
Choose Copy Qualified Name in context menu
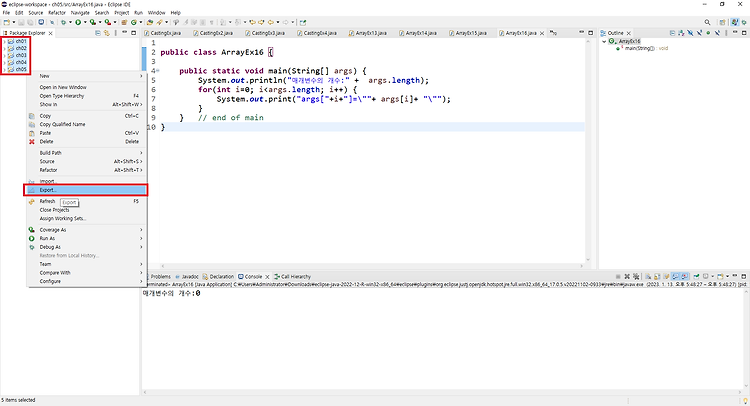pyautogui.click(x=87, y=124)
